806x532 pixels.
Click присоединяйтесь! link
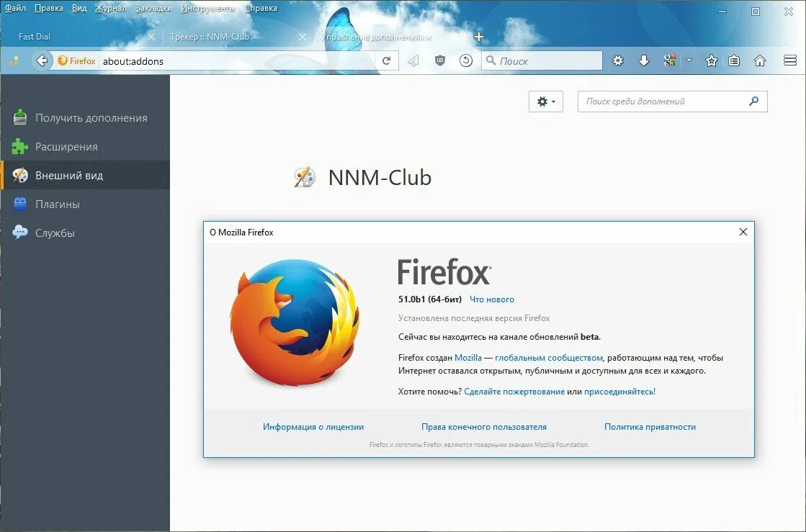(x=619, y=392)
